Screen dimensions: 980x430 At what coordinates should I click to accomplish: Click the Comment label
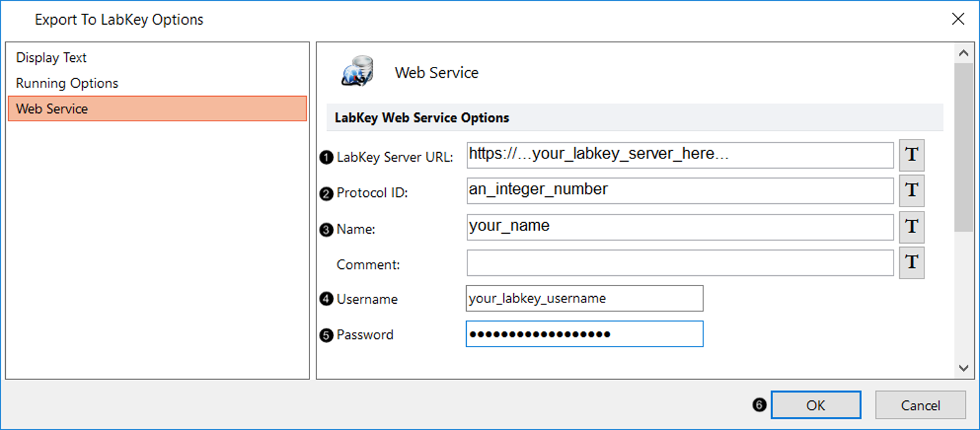[368, 265]
